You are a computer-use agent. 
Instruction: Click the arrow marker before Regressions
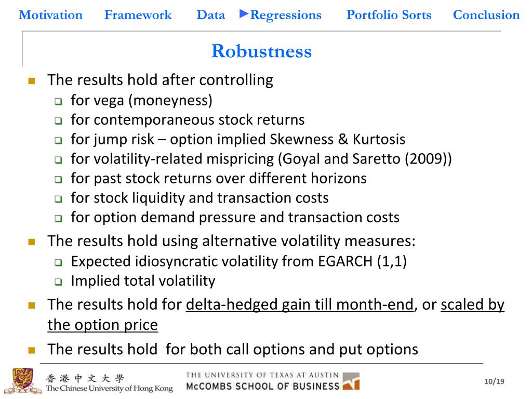click(244, 14)
